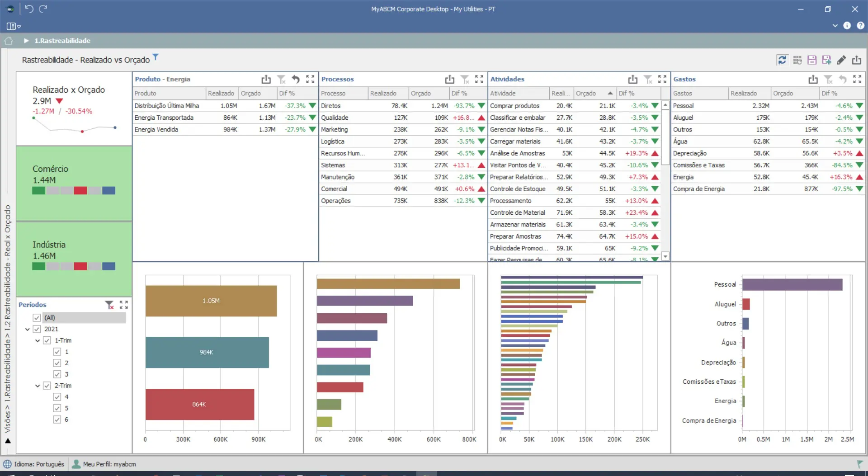Screen dimensions: 868x476
Task: Click the 1.05M brown chart bar
Action: click(211, 301)
